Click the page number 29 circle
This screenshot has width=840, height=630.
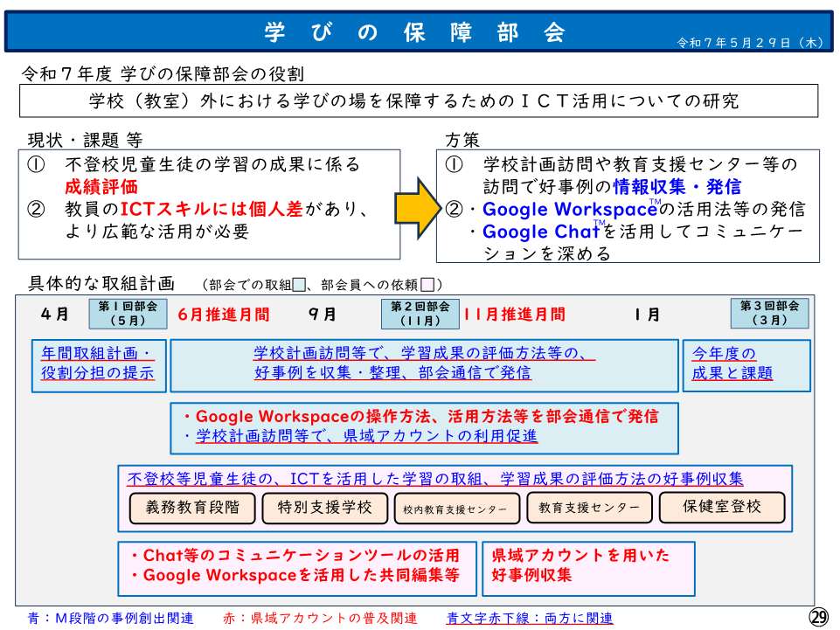(x=819, y=616)
